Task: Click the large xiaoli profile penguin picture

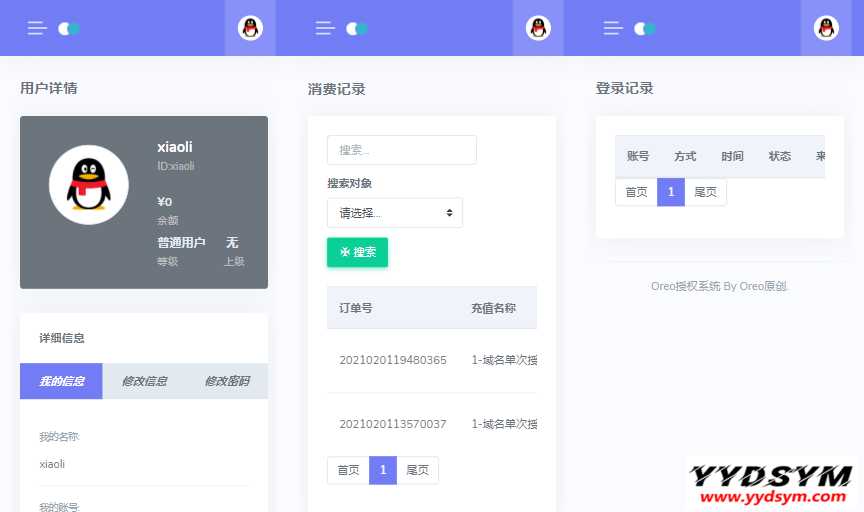Action: pyautogui.click(x=89, y=185)
